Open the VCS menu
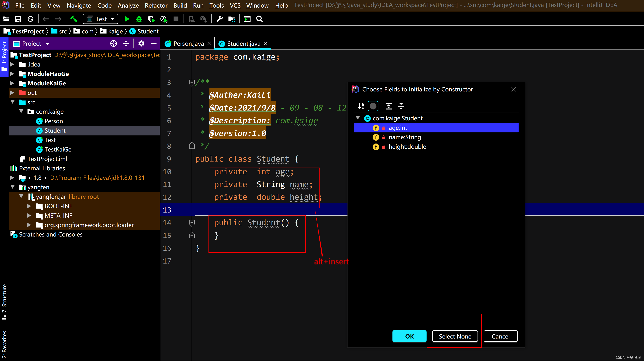 point(235,5)
